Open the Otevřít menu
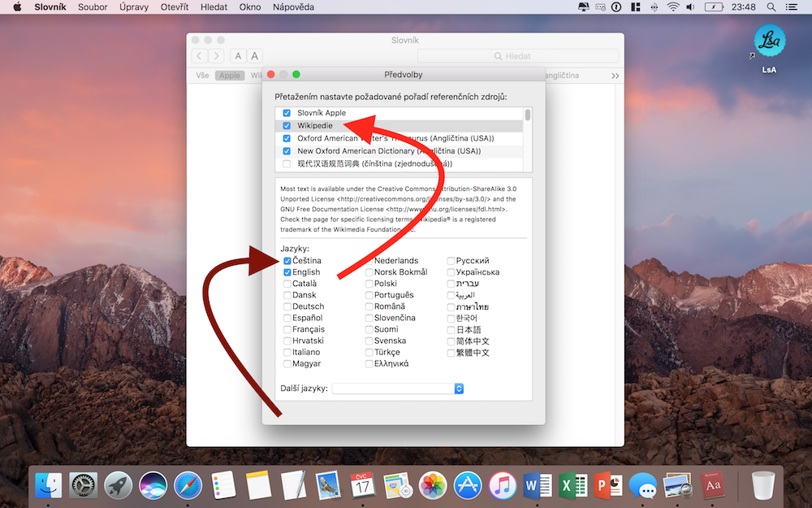The width and height of the screenshot is (812, 508). (175, 7)
